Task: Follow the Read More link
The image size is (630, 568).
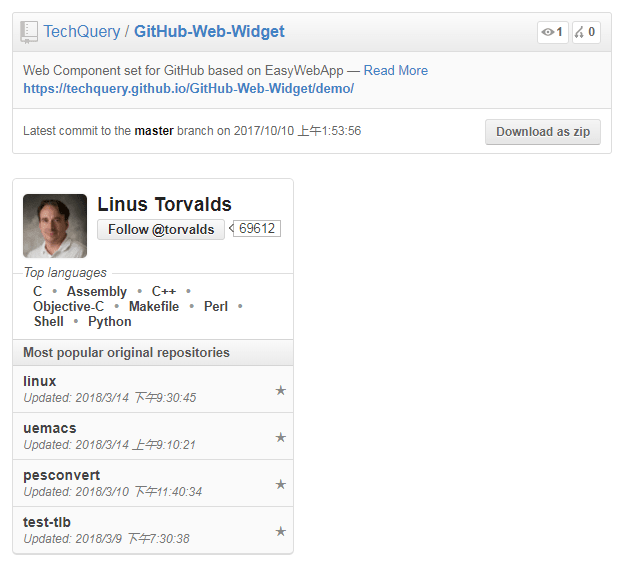Action: tap(396, 70)
